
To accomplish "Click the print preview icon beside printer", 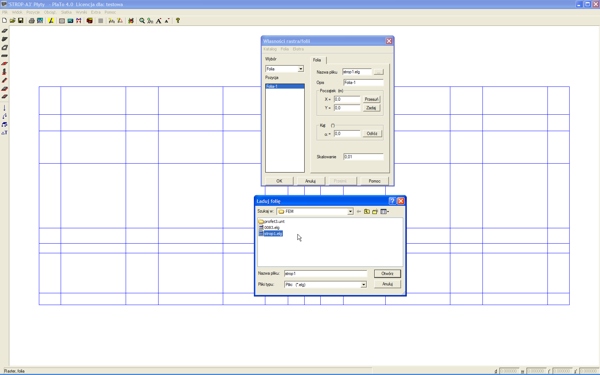I will (40, 21).
